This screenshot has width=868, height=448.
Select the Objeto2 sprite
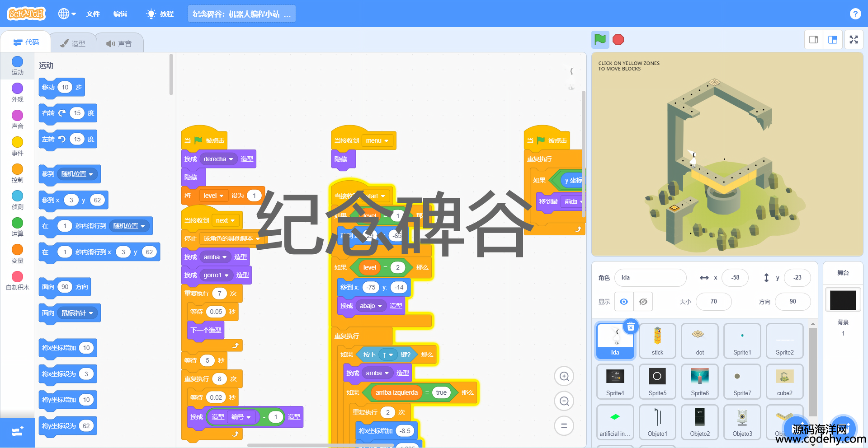tap(700, 423)
